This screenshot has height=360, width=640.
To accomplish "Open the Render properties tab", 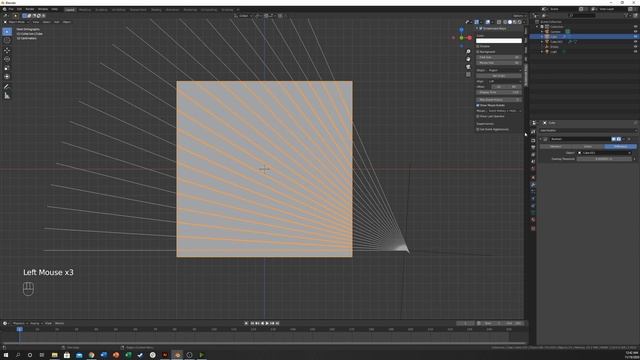I will pyautogui.click(x=533, y=140).
